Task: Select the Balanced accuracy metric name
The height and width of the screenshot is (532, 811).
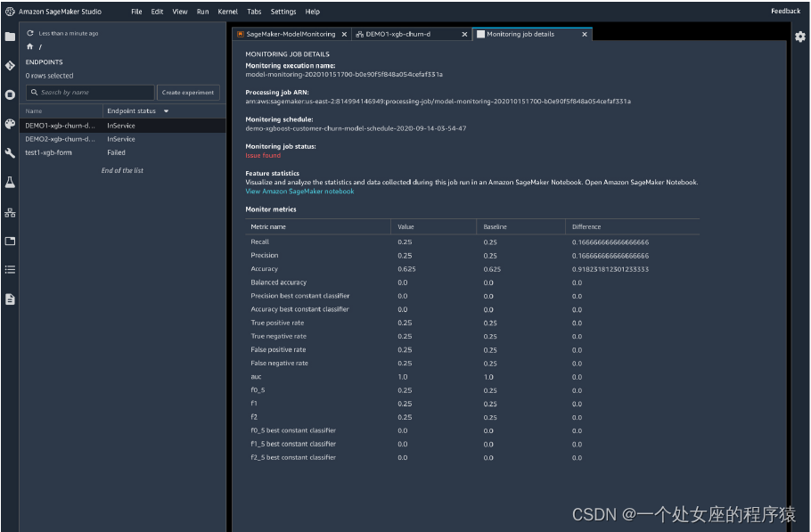Action: 278,282
